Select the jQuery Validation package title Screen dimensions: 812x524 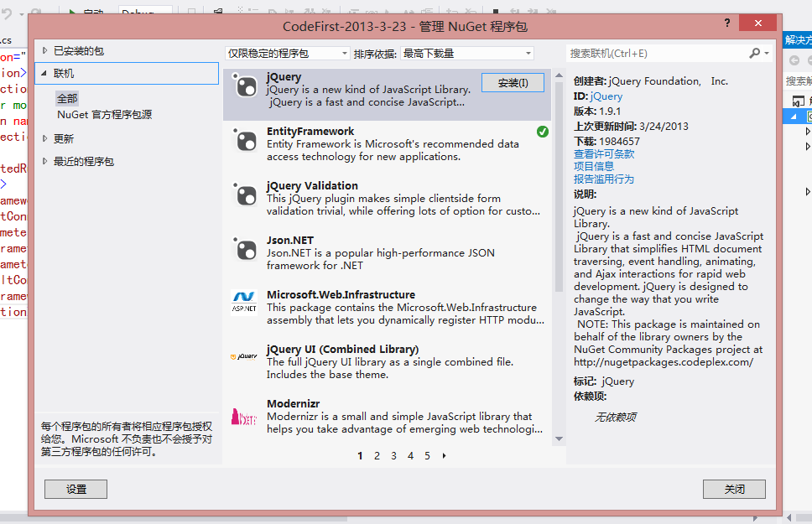(312, 186)
